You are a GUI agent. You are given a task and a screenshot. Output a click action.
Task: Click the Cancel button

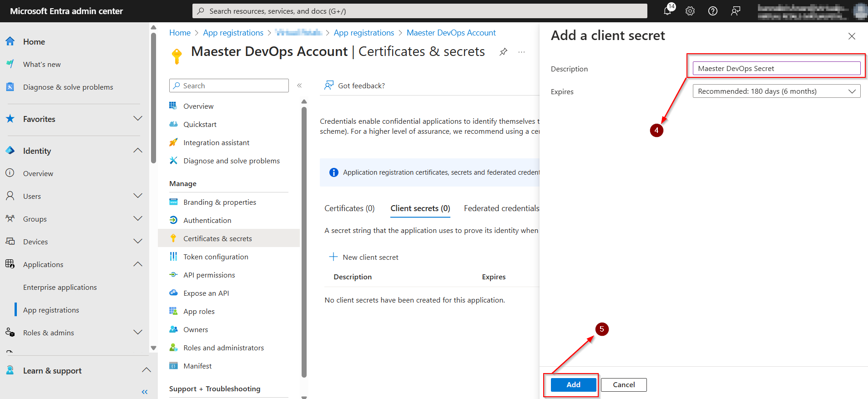pos(624,385)
